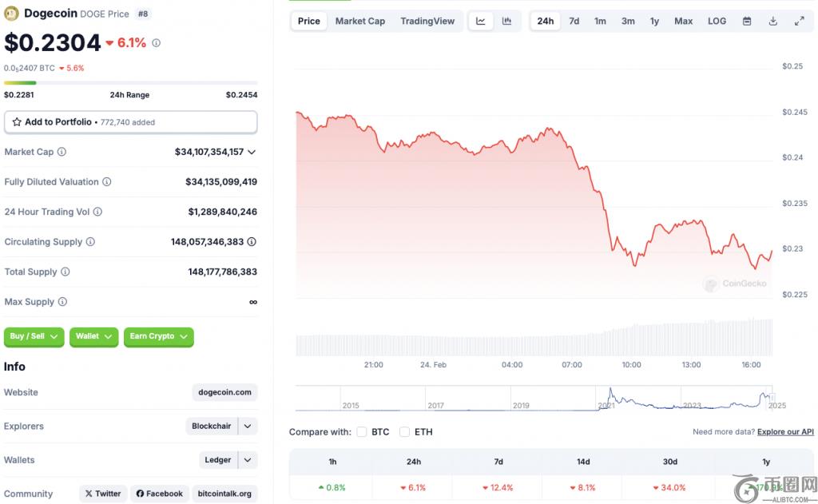
Task: Click the Explore our API link
Action: point(785,432)
